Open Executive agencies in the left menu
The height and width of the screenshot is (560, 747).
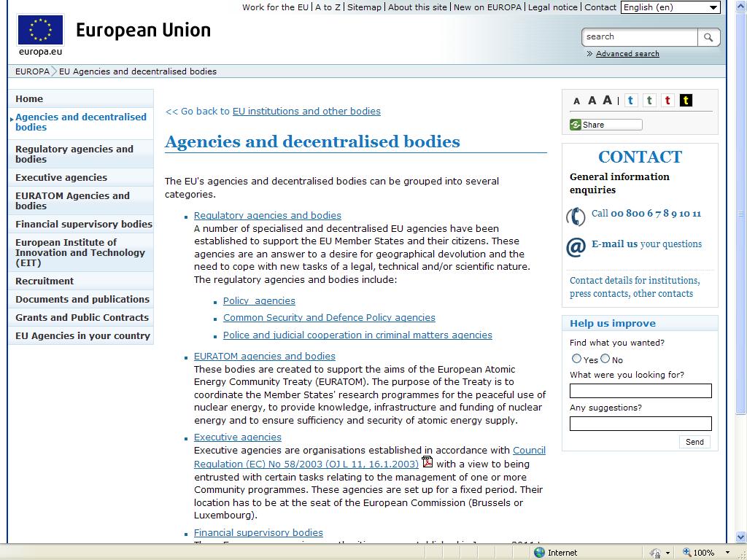point(61,177)
